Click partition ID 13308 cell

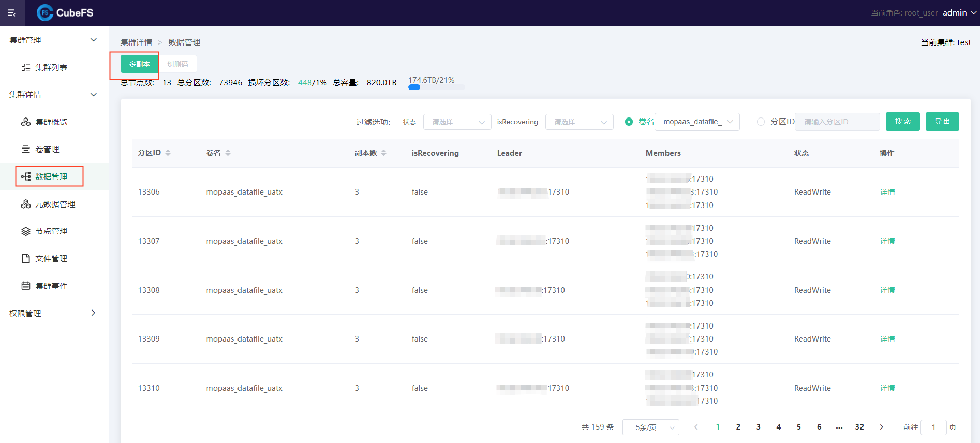(149, 290)
